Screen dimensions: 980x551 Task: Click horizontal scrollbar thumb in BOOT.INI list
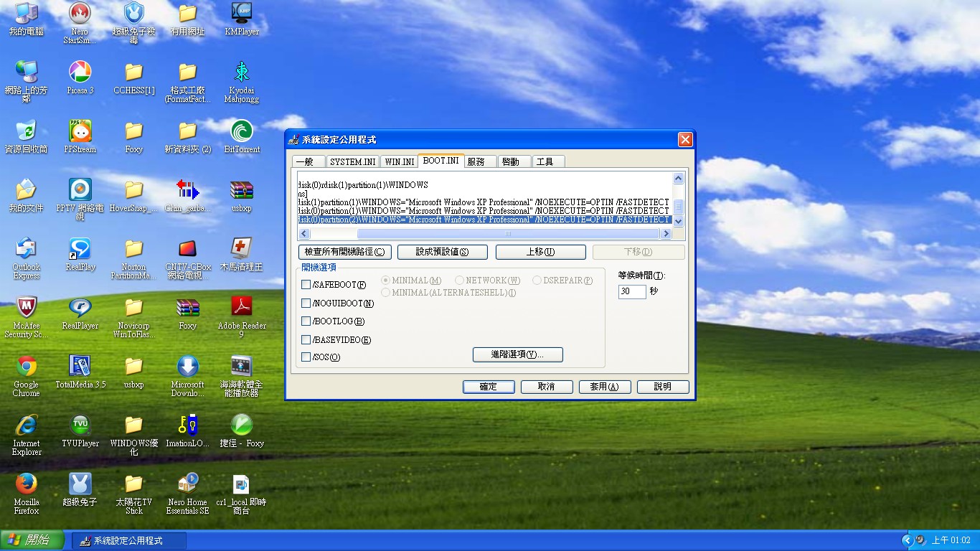click(508, 234)
